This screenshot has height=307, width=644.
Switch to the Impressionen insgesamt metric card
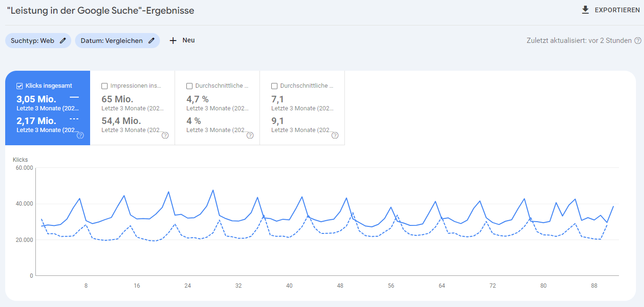point(132,108)
